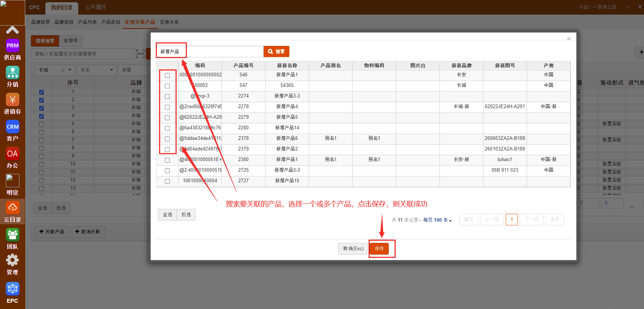Viewport: 644px width, 309px height.
Task: Open the team (团队) sidebar icon
Action: click(x=12, y=235)
